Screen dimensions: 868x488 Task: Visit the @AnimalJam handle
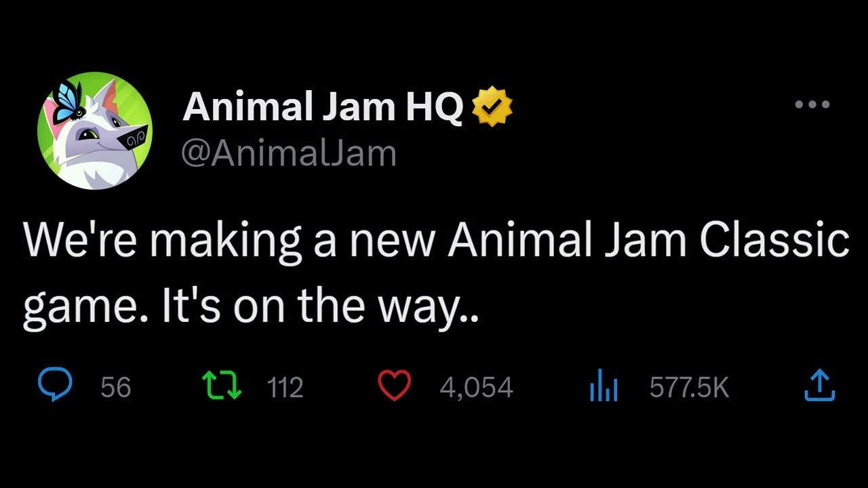(x=289, y=152)
